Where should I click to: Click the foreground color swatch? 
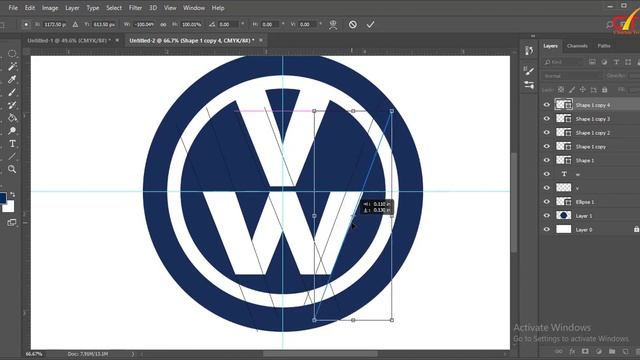(3, 198)
